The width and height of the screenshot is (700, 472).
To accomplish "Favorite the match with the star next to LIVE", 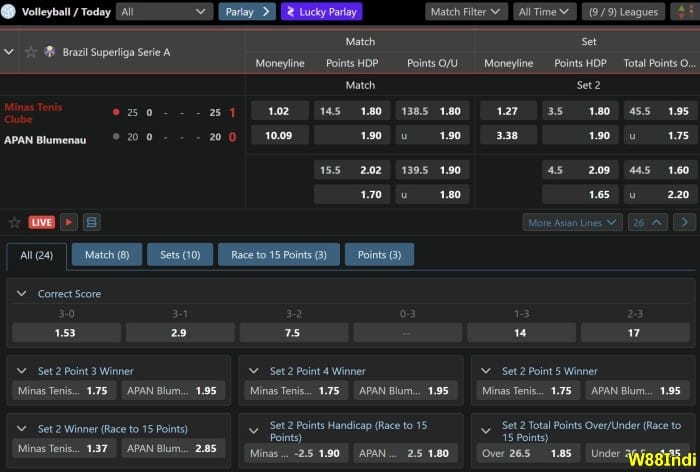I will pos(15,222).
